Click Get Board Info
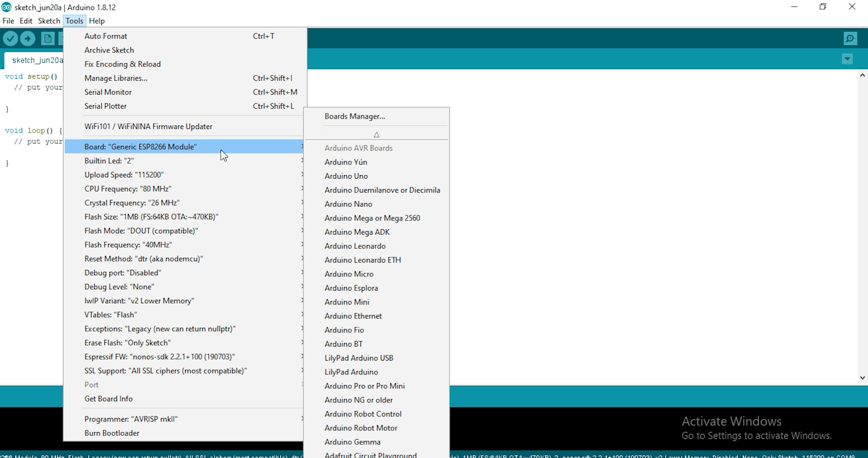Viewport: 868px width, 458px height. 108,399
